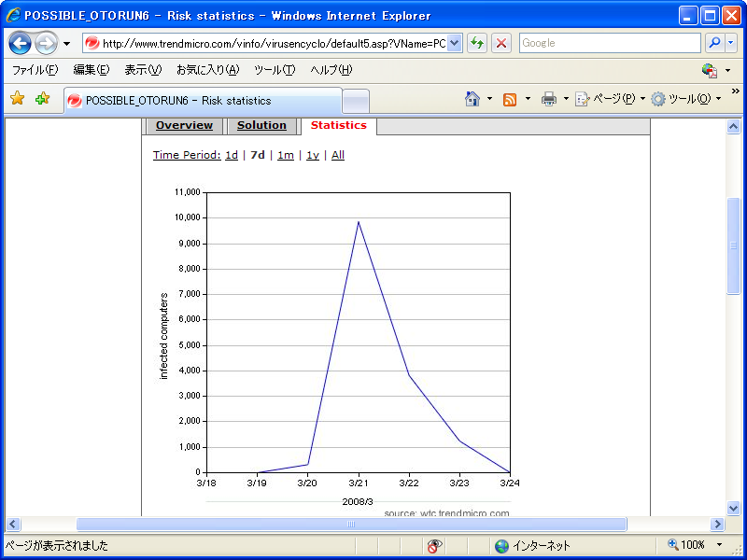Open the ツール(O) gear command menu
The height and width of the screenshot is (560, 747).
tap(686, 99)
